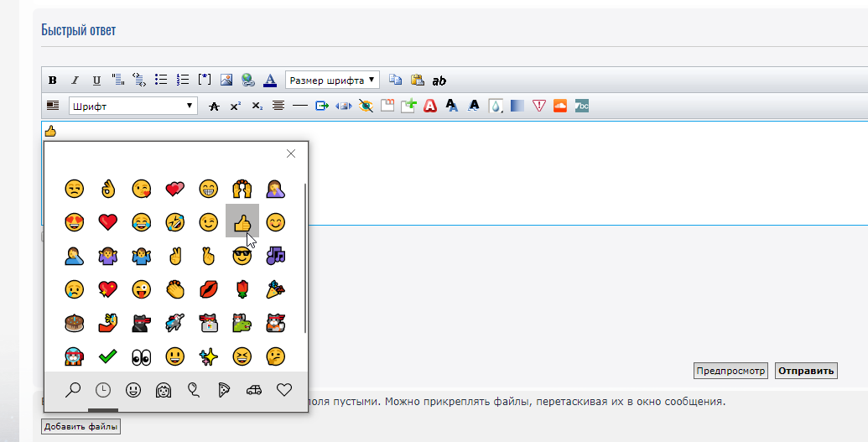Click the red outlined A icon
Viewport: 868px width, 442px height.
pyautogui.click(x=430, y=105)
